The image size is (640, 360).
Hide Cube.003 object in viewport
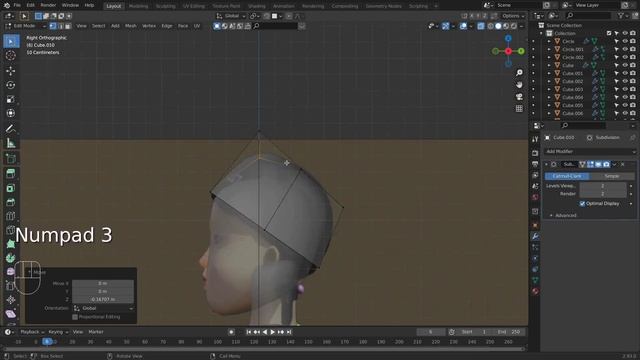(x=625, y=89)
